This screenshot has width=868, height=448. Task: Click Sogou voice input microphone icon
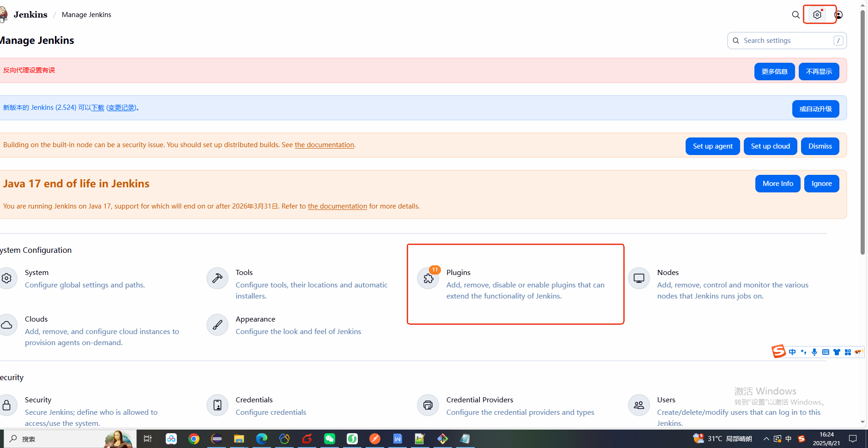point(814,352)
